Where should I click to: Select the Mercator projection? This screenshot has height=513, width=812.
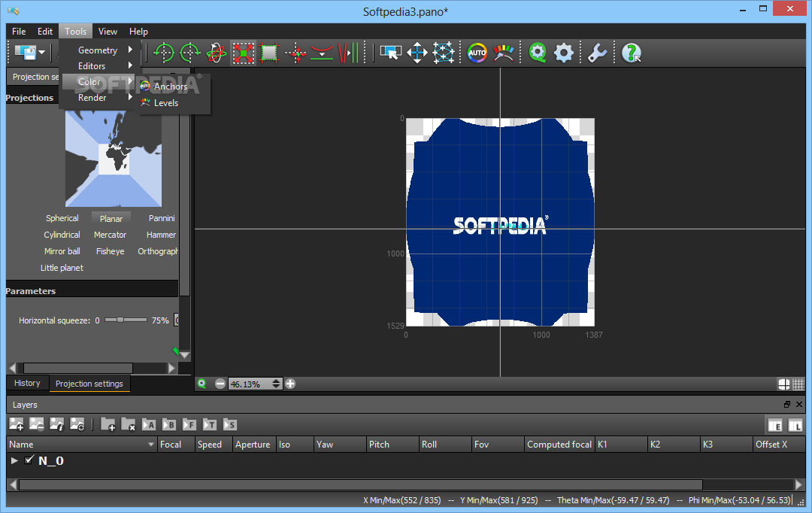[110, 235]
